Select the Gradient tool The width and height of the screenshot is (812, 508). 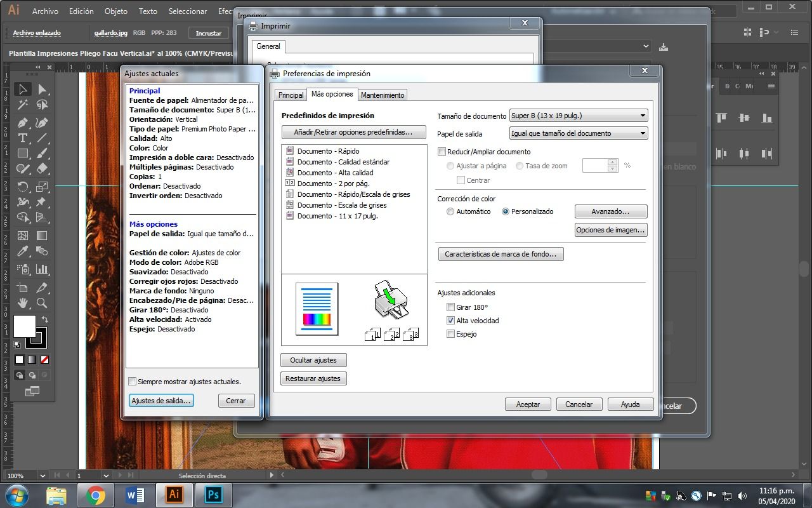click(42, 236)
